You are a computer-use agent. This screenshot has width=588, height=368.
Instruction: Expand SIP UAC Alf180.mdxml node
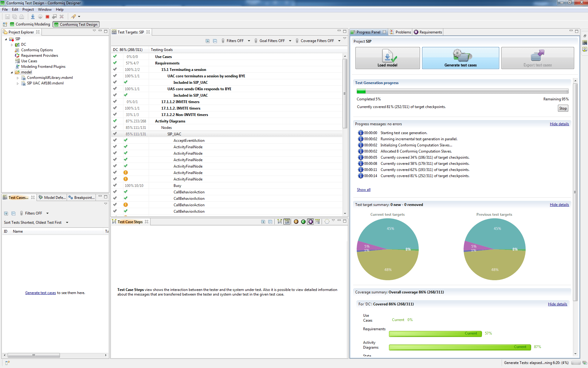pyautogui.click(x=18, y=83)
